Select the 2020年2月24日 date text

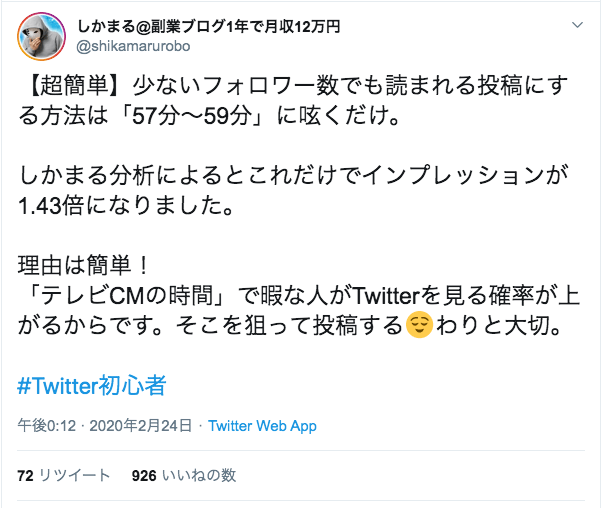click(x=140, y=426)
